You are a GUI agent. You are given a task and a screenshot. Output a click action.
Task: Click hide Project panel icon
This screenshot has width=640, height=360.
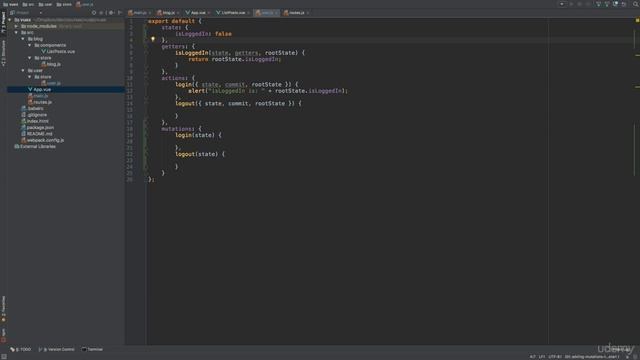120,13
